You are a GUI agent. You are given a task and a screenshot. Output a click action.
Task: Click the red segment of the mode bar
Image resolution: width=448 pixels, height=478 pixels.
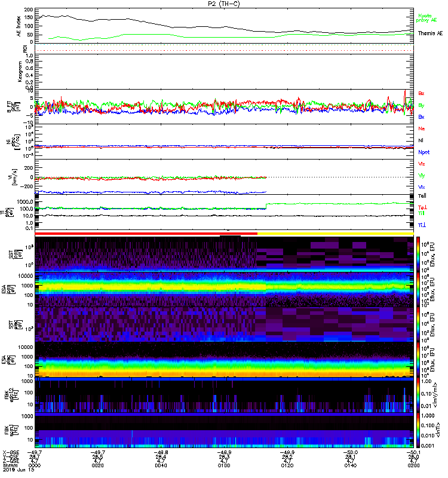[146, 234]
